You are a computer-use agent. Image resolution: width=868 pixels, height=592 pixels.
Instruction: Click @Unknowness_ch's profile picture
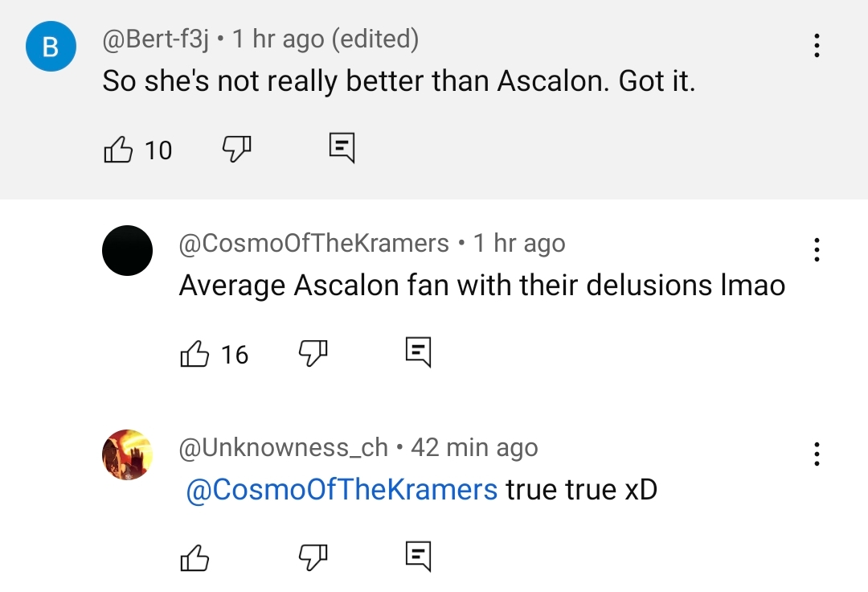pos(127,454)
